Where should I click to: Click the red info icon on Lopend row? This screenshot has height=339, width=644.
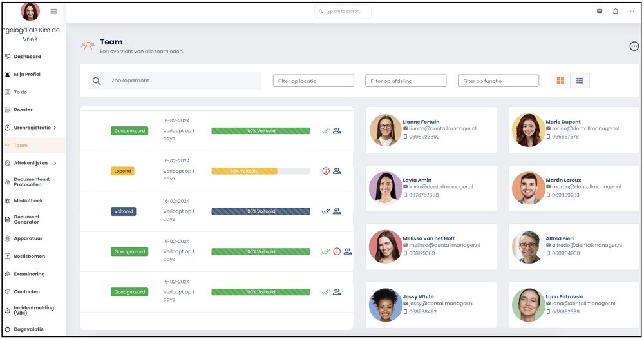326,171
